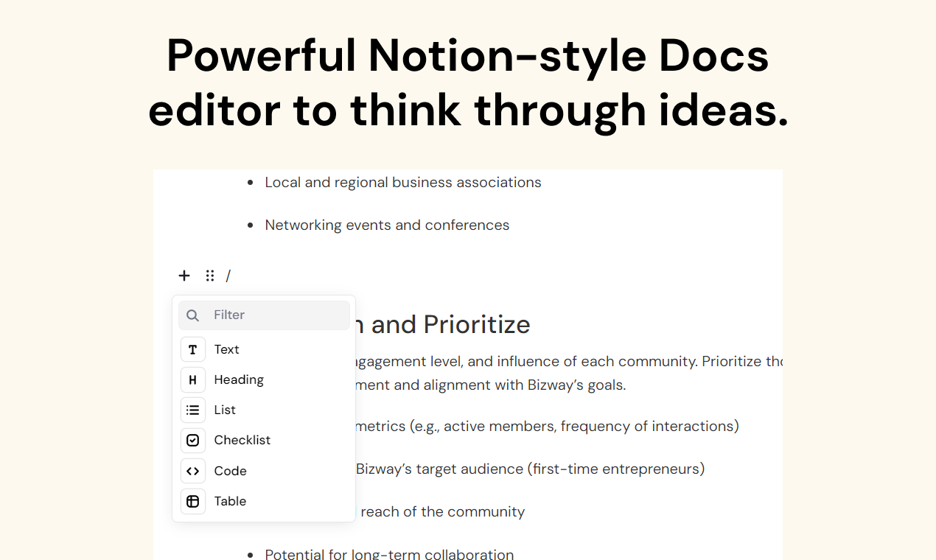Click 'Local and regional business associations' bullet
This screenshot has width=936, height=560.
(x=403, y=183)
